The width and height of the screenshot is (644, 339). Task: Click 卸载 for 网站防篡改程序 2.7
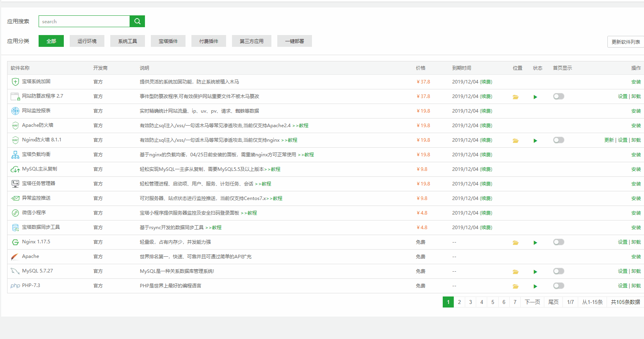pos(636,96)
